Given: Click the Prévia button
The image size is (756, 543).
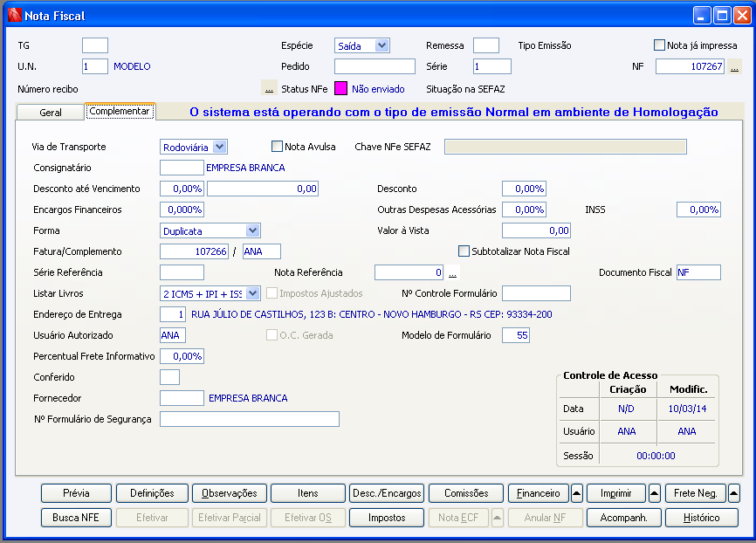Looking at the screenshot, I should [x=76, y=493].
